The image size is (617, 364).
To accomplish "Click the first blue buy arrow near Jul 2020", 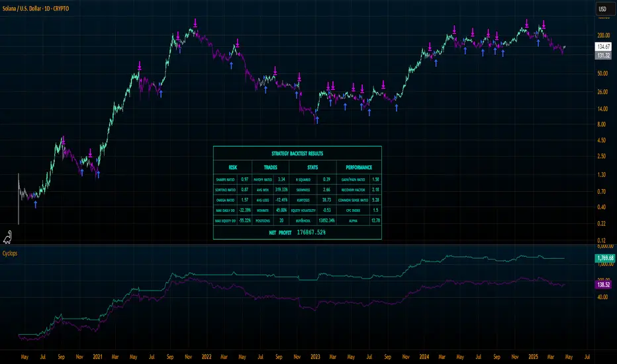I will click(36, 205).
